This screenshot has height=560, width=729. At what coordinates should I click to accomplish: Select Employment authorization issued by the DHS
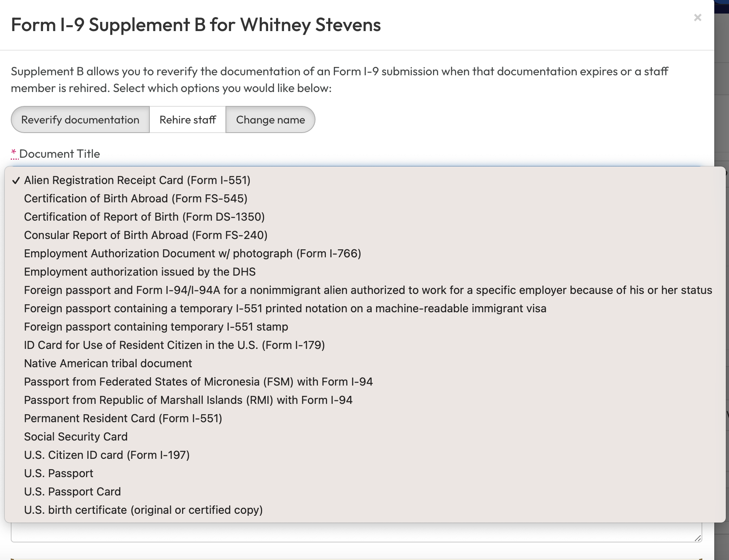139,272
